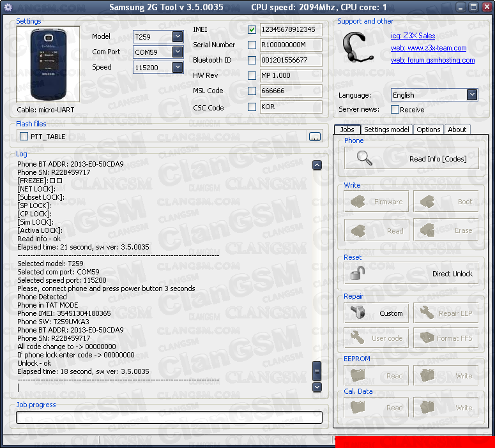Click the Firmware write chip icon

pos(358,202)
